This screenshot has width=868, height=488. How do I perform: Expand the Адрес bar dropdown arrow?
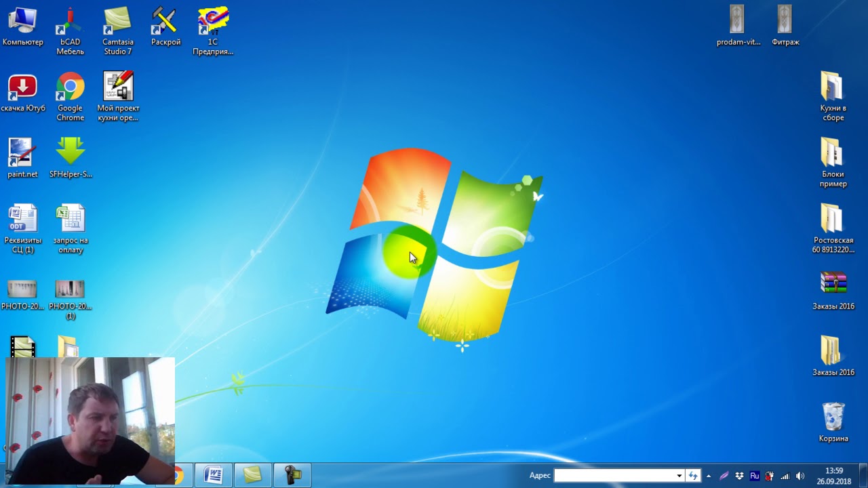click(x=679, y=475)
